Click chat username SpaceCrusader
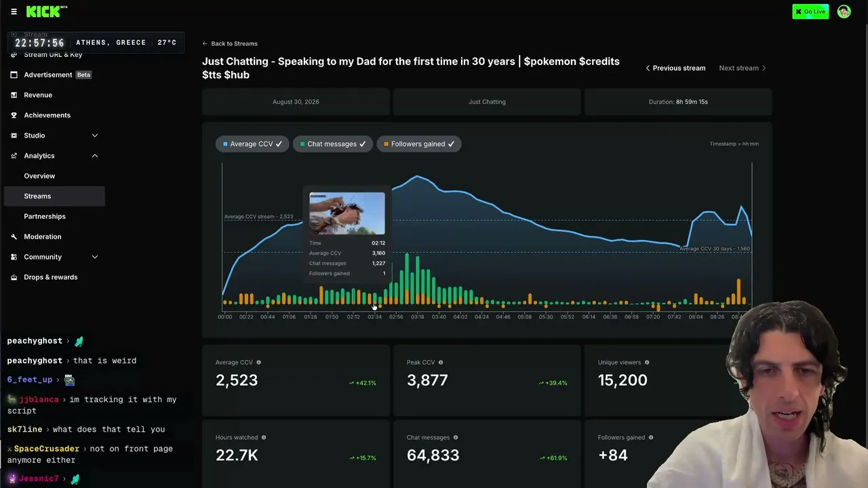Screen dimensions: 868x488 (x=47, y=449)
